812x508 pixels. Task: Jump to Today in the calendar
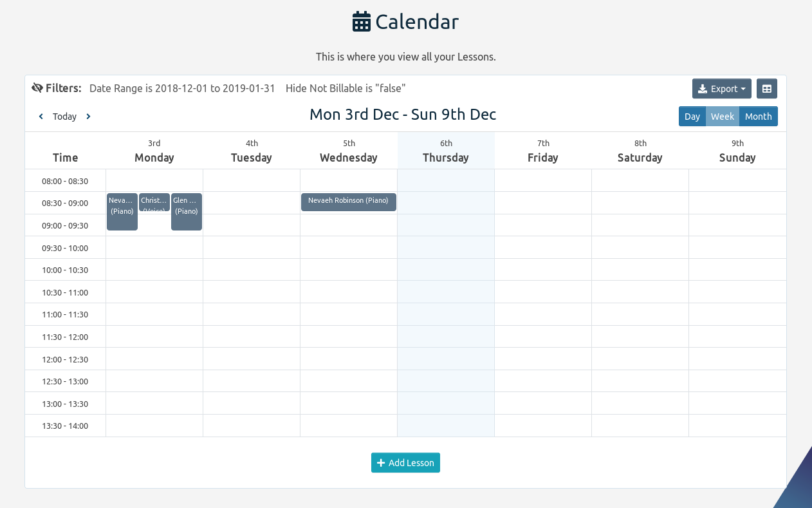64,117
